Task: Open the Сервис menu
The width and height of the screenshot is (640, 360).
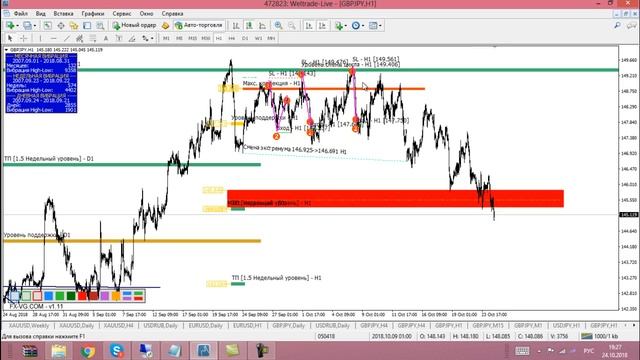Action: 122,13
